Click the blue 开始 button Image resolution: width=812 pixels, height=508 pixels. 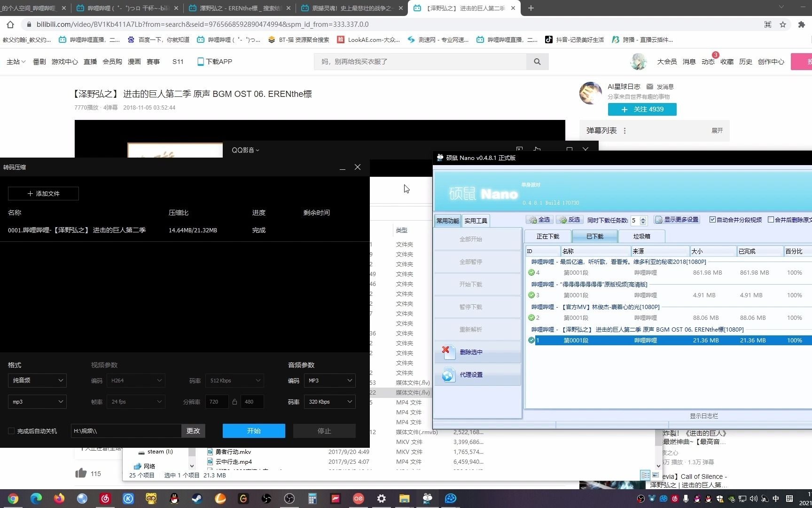click(x=254, y=431)
